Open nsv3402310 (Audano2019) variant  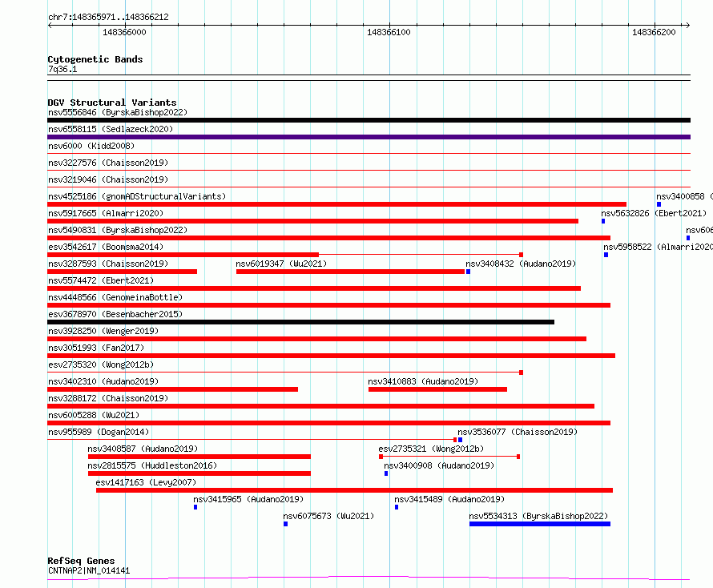coord(103,381)
